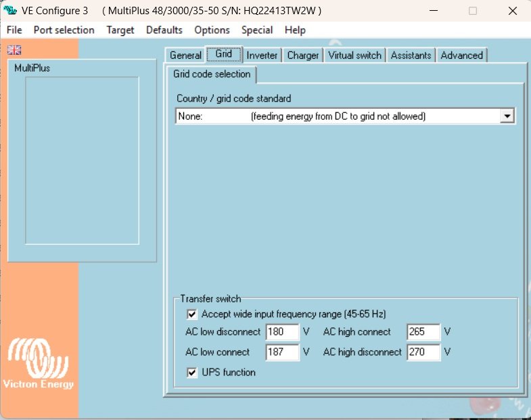Click the AC low connect voltage field
This screenshot has height=420, width=531.
(x=283, y=352)
